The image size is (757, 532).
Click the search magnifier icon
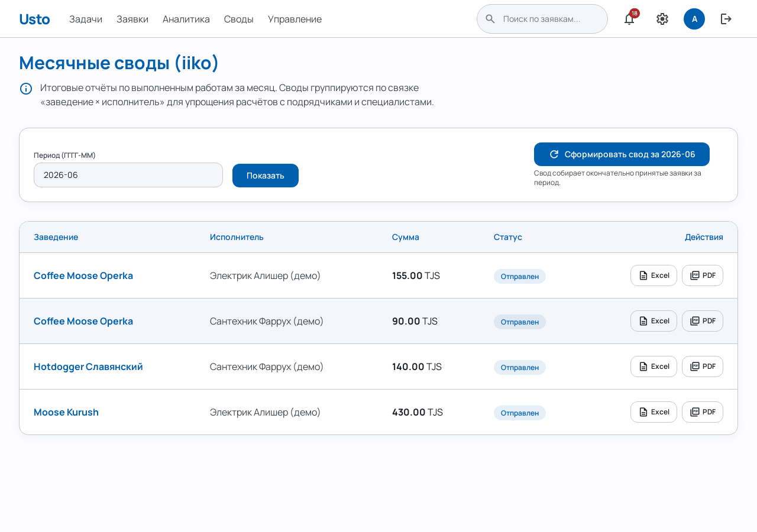(x=490, y=19)
